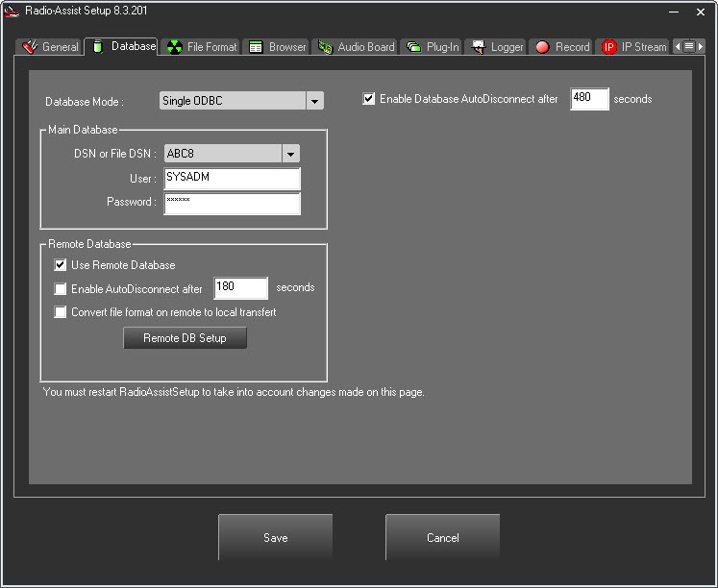
Task: Click the File Format radiation icon
Action: 174,47
